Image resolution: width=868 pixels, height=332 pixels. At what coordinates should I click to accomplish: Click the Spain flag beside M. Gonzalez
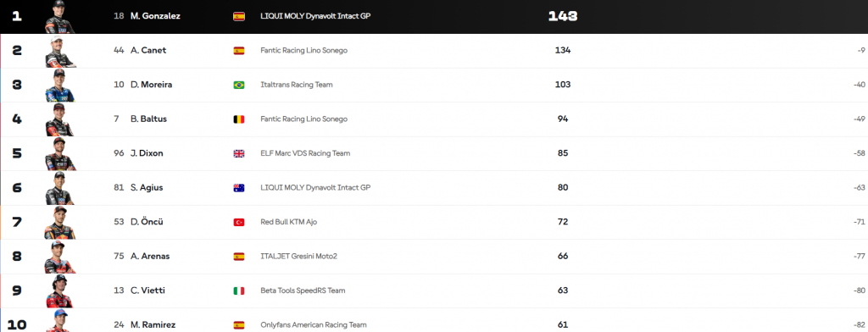(239, 17)
